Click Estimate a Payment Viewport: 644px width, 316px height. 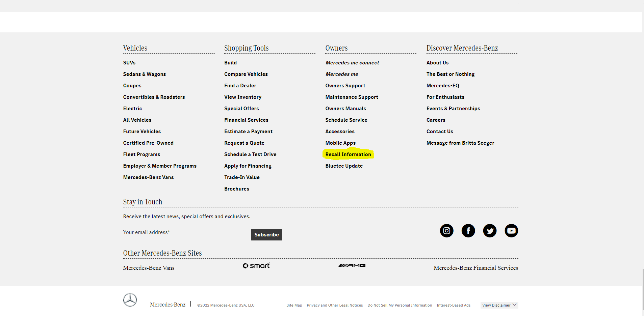pyautogui.click(x=248, y=132)
